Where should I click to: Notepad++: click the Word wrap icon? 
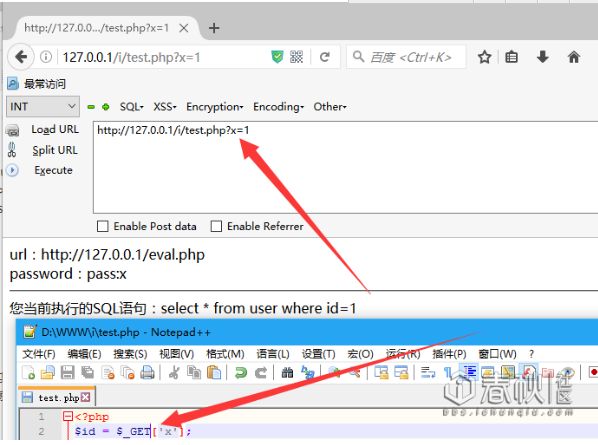(428, 373)
